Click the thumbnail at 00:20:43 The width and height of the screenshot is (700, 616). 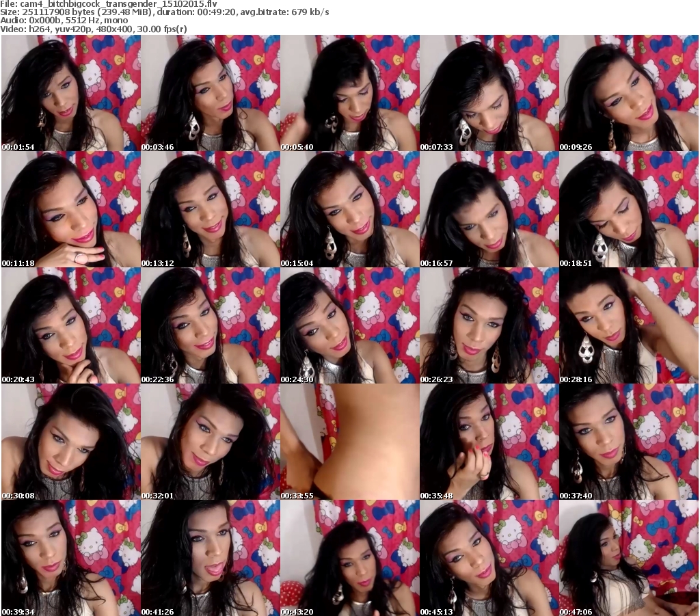[x=71, y=325]
